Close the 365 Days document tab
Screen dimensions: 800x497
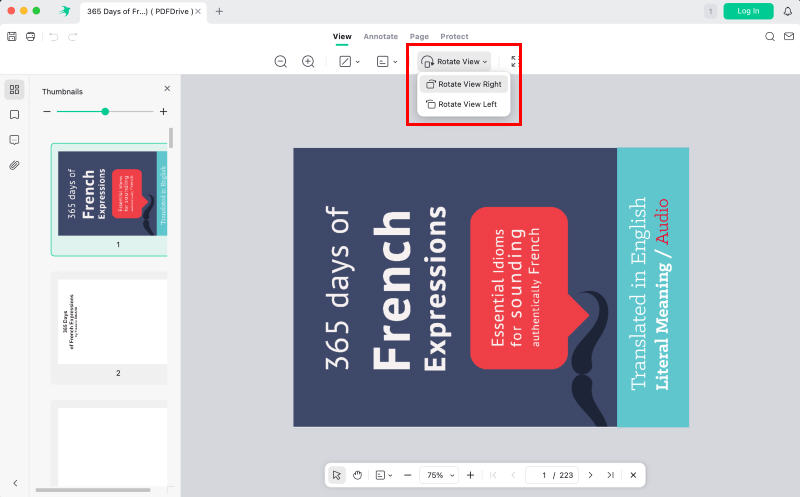click(x=198, y=11)
